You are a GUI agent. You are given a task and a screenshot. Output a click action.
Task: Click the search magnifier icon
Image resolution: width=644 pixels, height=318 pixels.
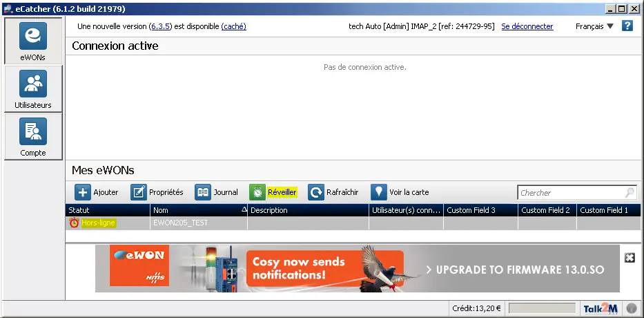[x=630, y=192]
